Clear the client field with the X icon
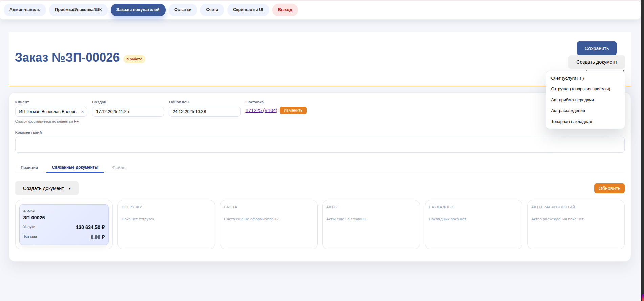 click(x=82, y=112)
